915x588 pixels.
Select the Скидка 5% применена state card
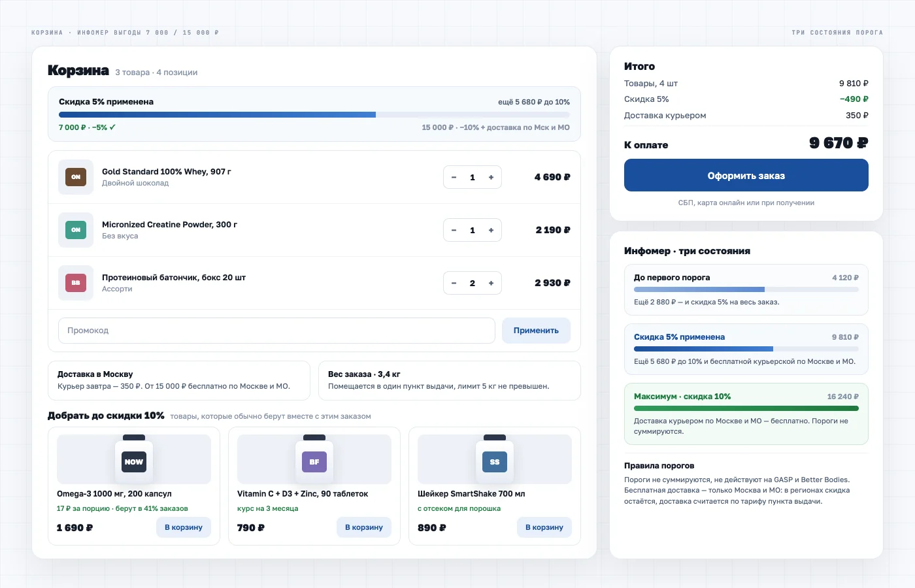tap(746, 349)
